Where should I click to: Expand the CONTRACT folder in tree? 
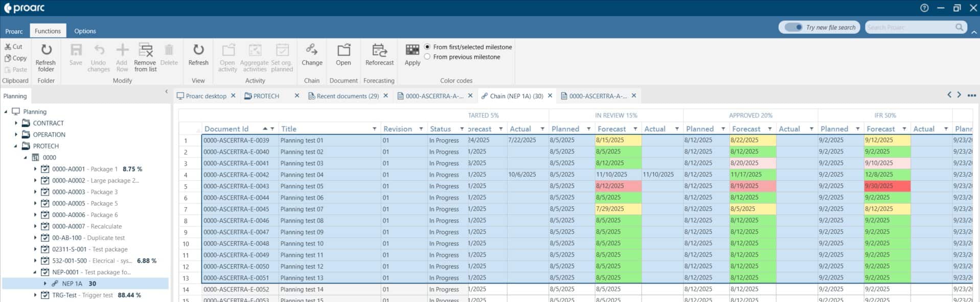(x=16, y=123)
